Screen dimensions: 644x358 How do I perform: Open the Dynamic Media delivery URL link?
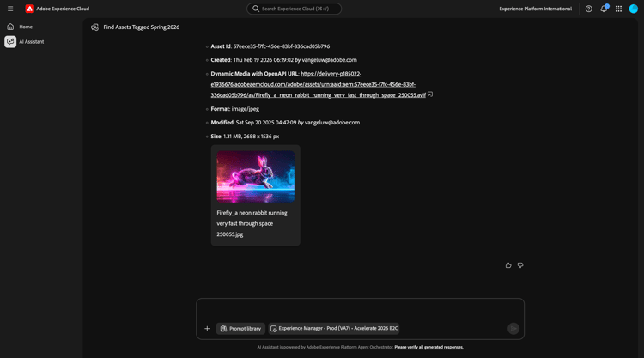[x=319, y=84]
